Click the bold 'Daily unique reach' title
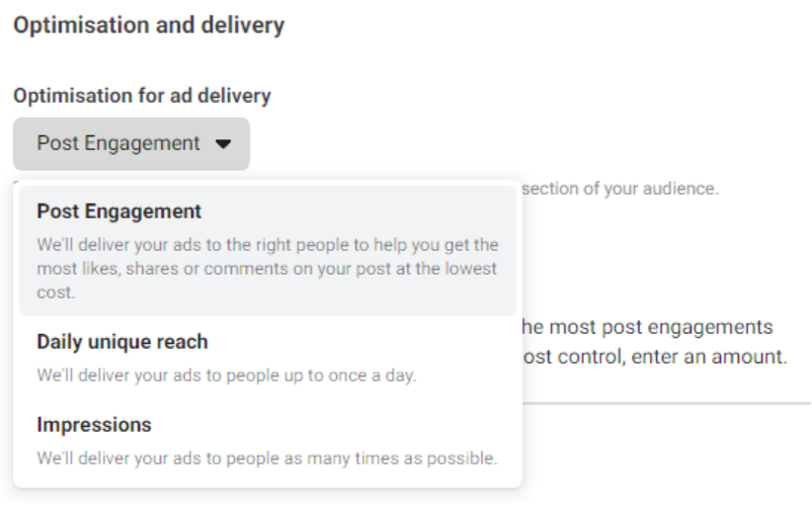Screen dimensions: 812x505 [x=122, y=342]
